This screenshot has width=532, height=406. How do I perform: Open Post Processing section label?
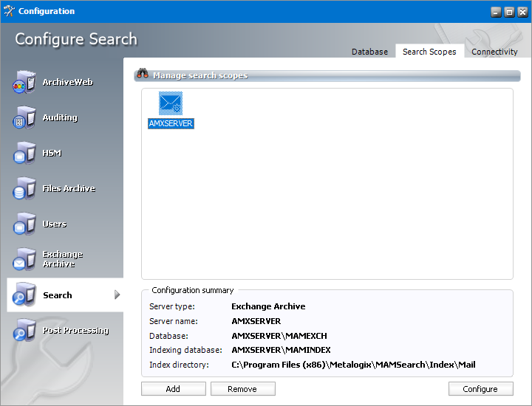coord(75,330)
